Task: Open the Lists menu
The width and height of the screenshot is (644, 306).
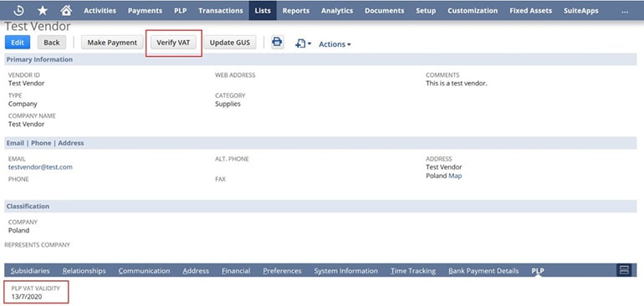Action: pyautogui.click(x=263, y=11)
